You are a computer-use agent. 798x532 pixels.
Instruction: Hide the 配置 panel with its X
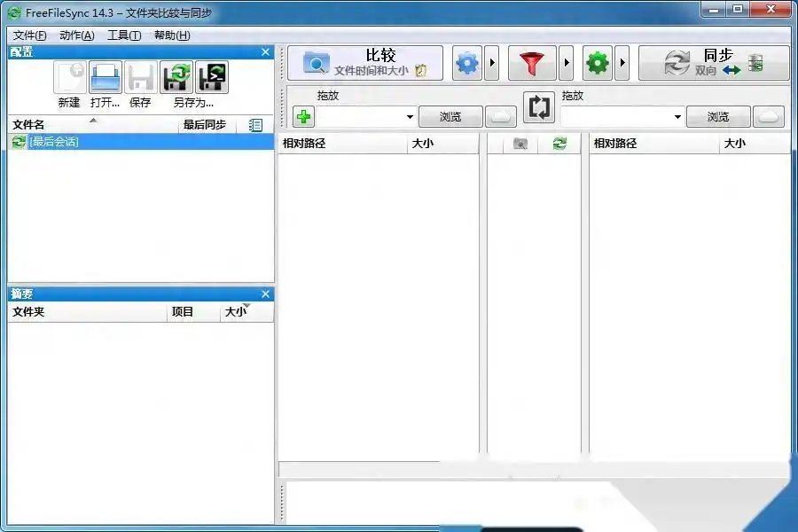point(265,51)
